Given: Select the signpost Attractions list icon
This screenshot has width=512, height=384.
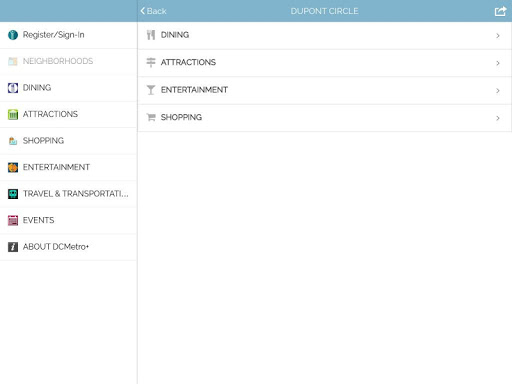Looking at the screenshot, I should coord(151,62).
